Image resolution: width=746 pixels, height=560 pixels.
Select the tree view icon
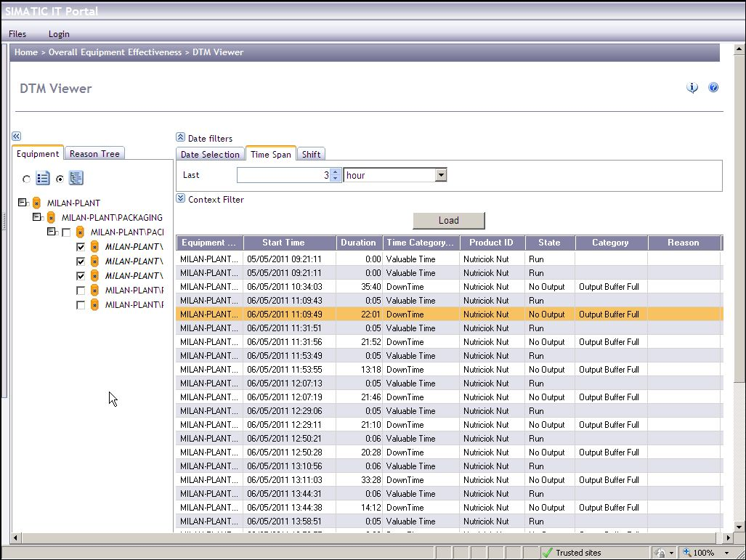[76, 177]
